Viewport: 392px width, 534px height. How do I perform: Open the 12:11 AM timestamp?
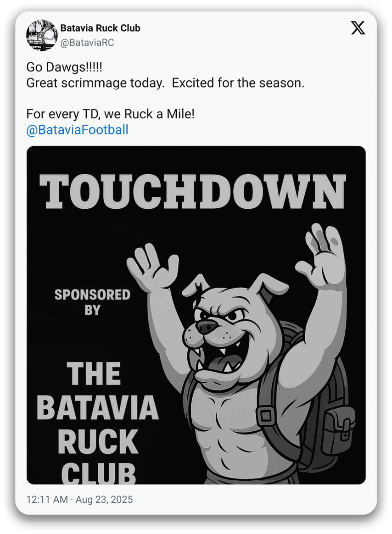tap(46, 499)
